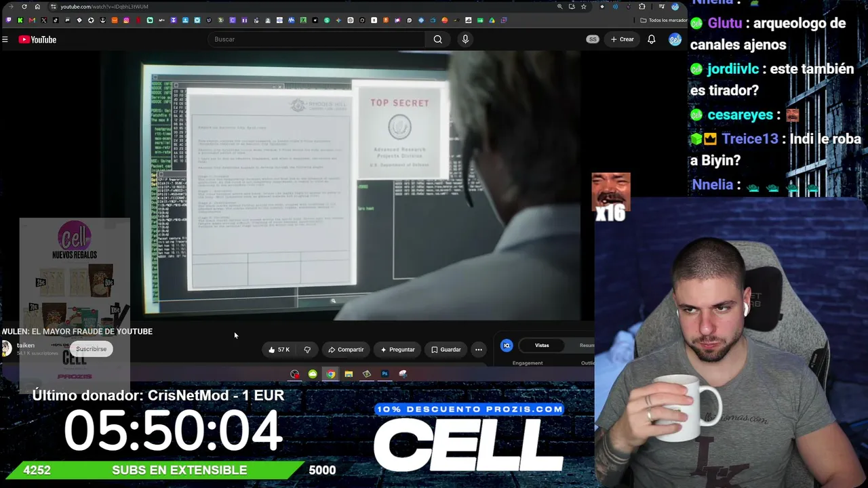Screen dimensions: 868x488
Task: Click the Treice13 chat username
Action: pos(750,139)
